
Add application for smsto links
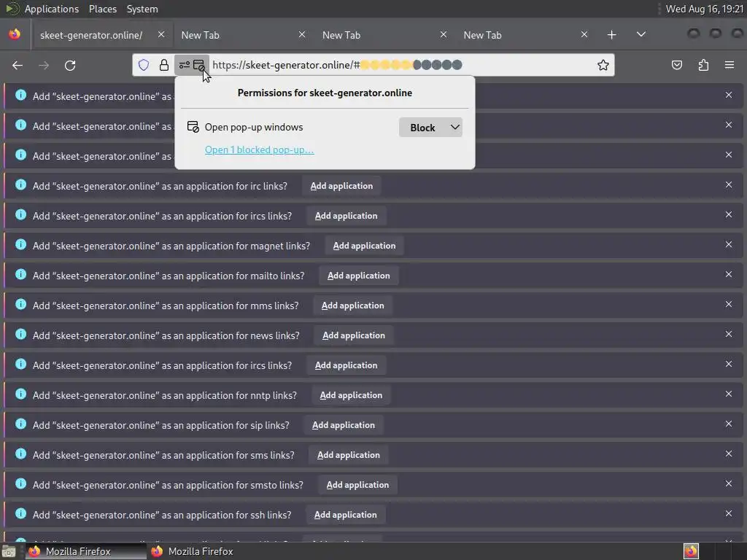357,485
